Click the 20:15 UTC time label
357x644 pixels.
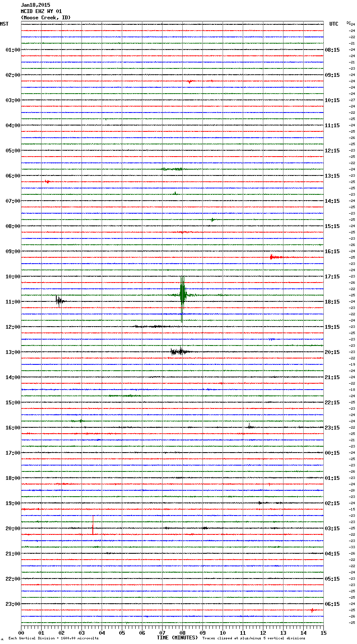pos(332,352)
